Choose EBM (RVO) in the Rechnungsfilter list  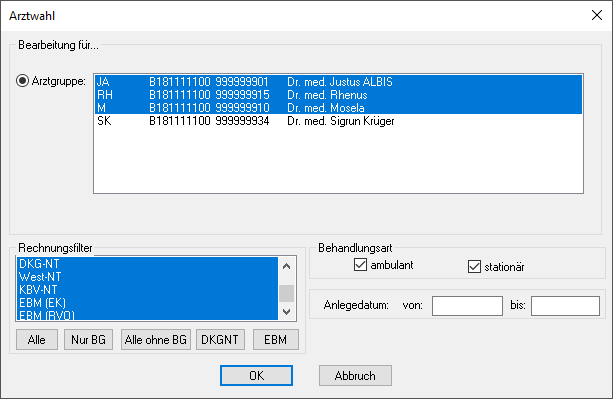[147, 315]
